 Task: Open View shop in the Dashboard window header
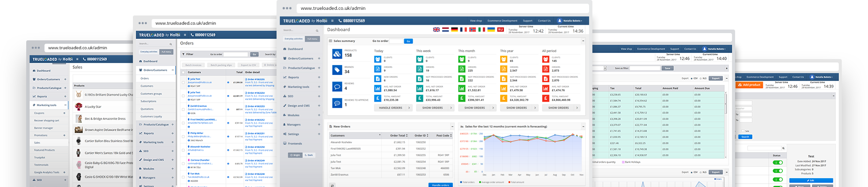point(476,21)
